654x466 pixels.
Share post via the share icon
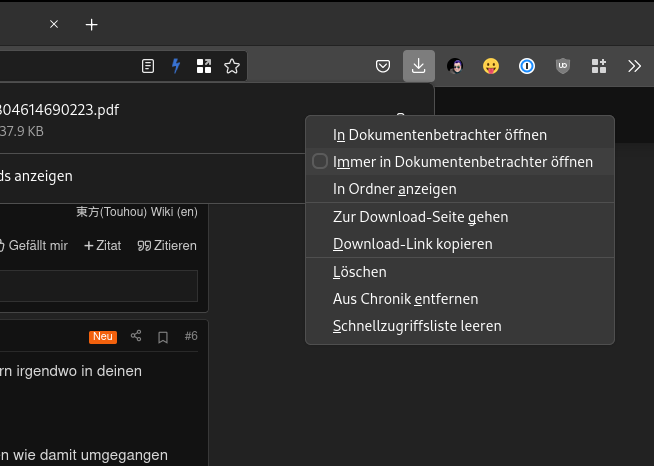tap(137, 336)
